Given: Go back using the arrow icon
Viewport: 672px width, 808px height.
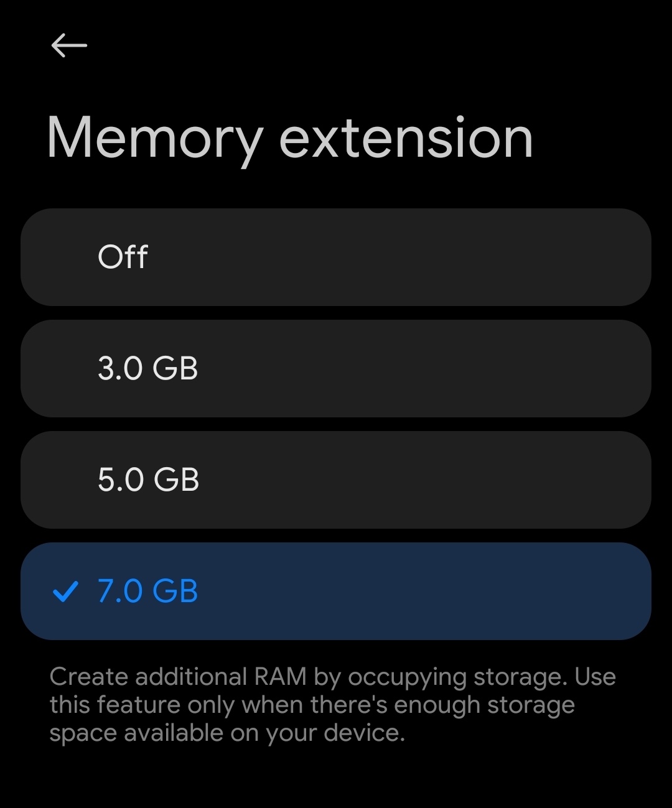Looking at the screenshot, I should (x=69, y=45).
